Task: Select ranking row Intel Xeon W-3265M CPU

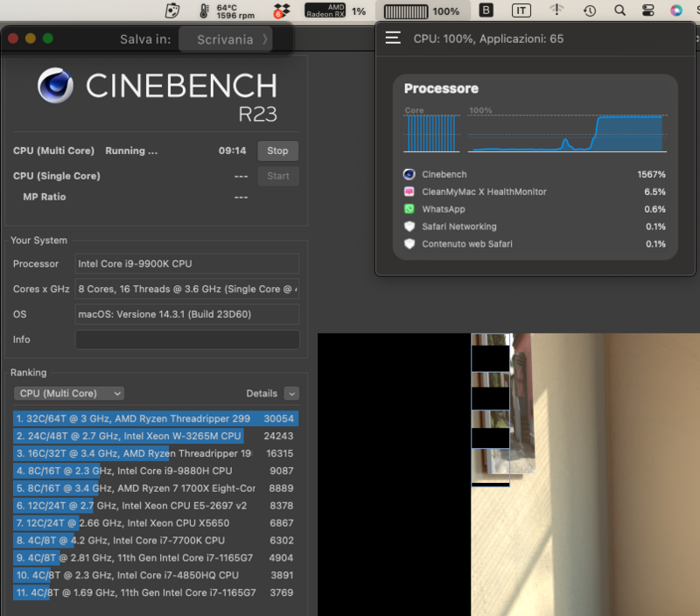Action: [156, 436]
